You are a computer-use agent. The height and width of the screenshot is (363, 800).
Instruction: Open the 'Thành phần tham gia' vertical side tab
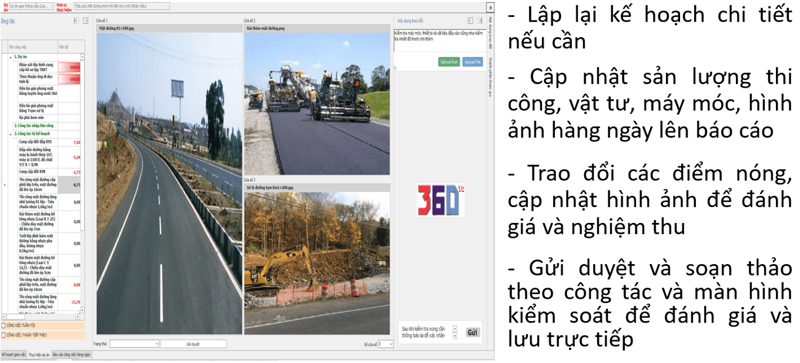(490, 77)
